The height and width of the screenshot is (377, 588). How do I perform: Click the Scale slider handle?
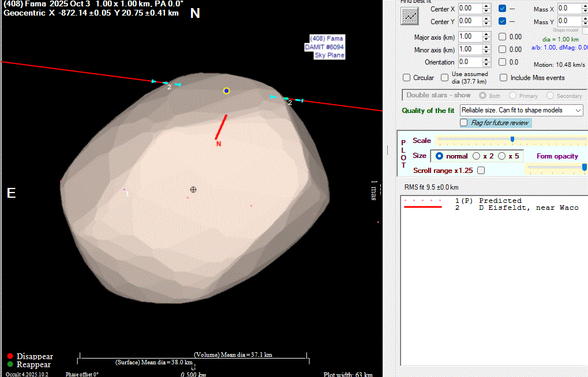point(512,140)
